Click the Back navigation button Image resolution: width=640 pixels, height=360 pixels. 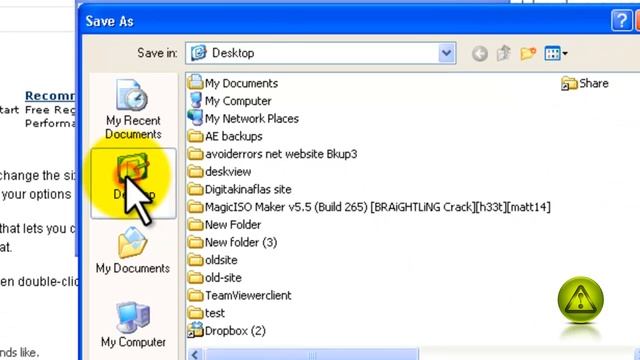tap(480, 53)
